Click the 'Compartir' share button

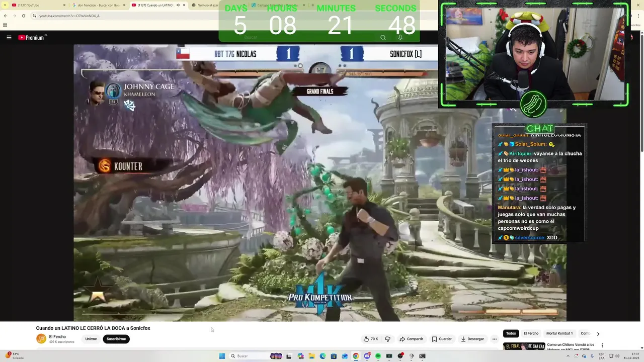tap(411, 339)
